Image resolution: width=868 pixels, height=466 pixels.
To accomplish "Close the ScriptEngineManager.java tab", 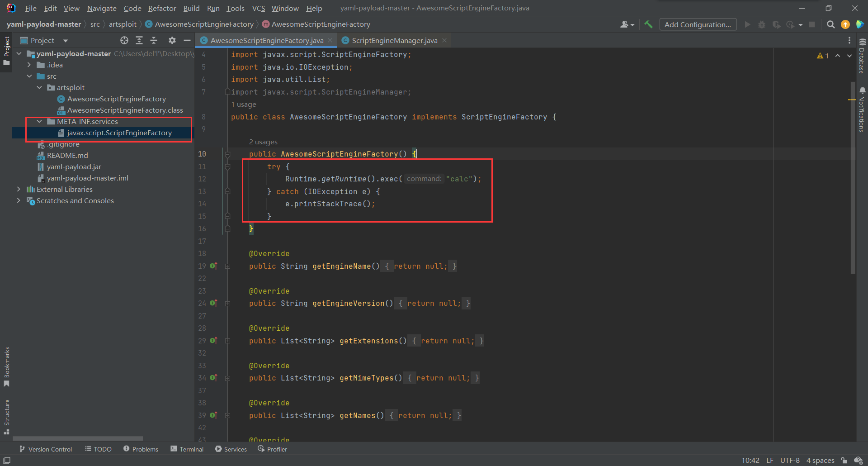I will pos(444,40).
